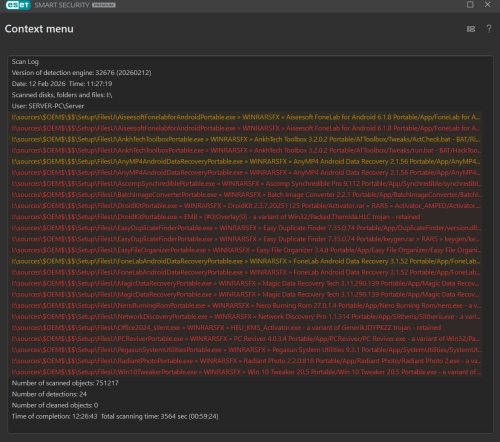
Task: Select the NetworkDiscoveryPortable.exe row
Action: (x=246, y=317)
